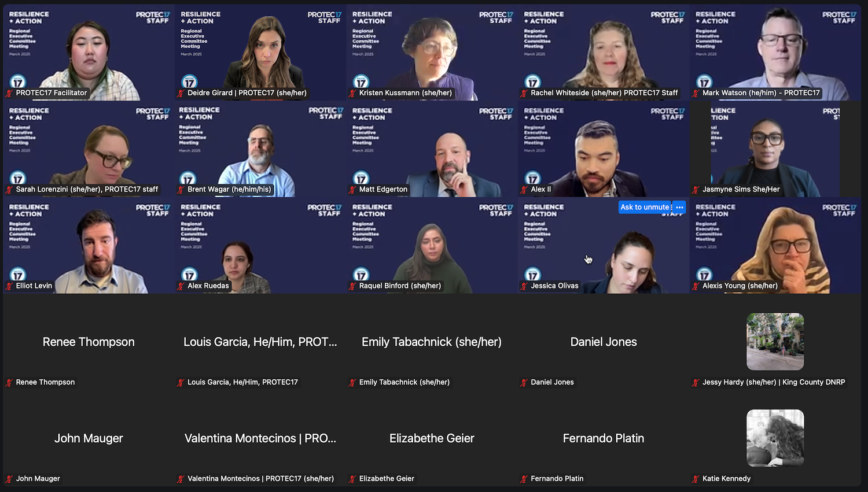Select Jessy Hardy's profile picture
Image resolution: width=868 pixels, height=492 pixels.
tap(775, 342)
